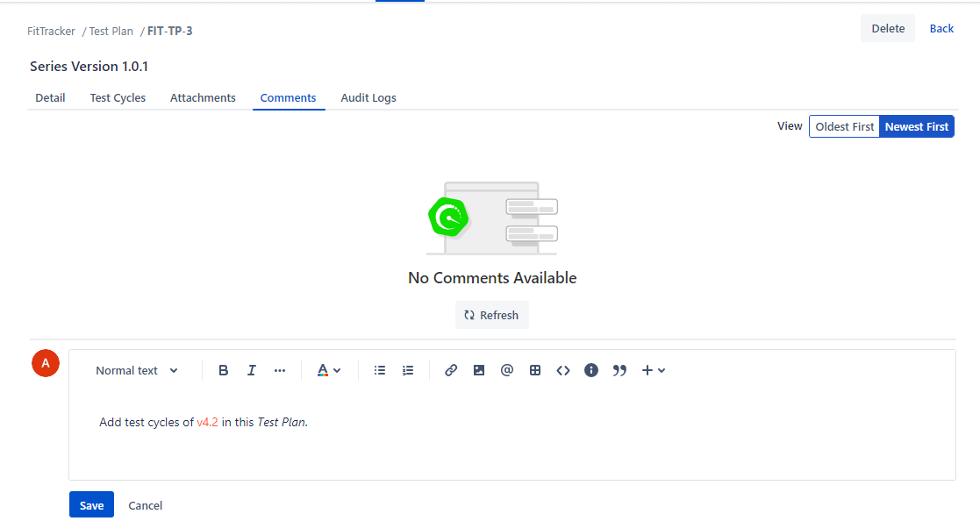Open the Normal text style dropdown
980x521 pixels.
136,370
